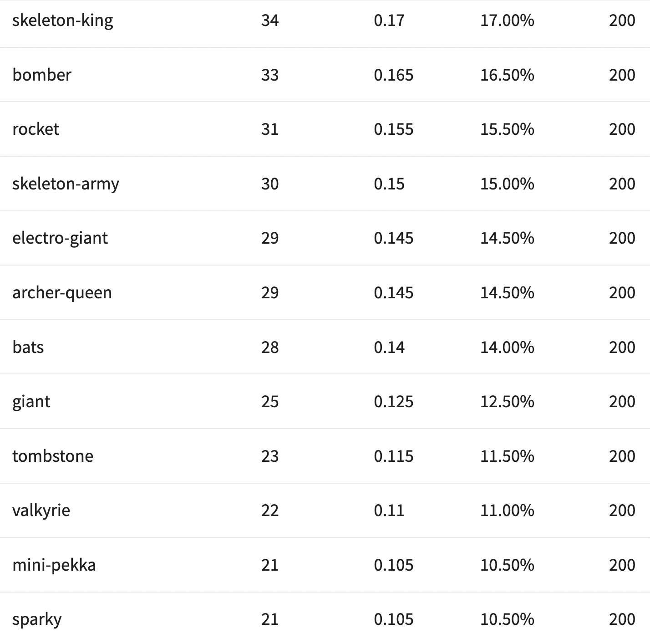Click the rocket row label
650x644 pixels.
pos(36,129)
